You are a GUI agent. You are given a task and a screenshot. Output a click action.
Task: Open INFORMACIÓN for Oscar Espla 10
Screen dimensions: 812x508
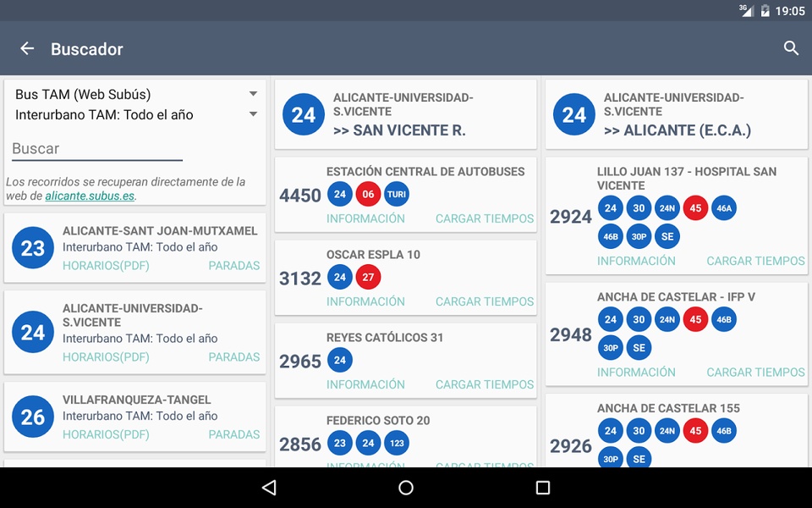[x=365, y=301]
